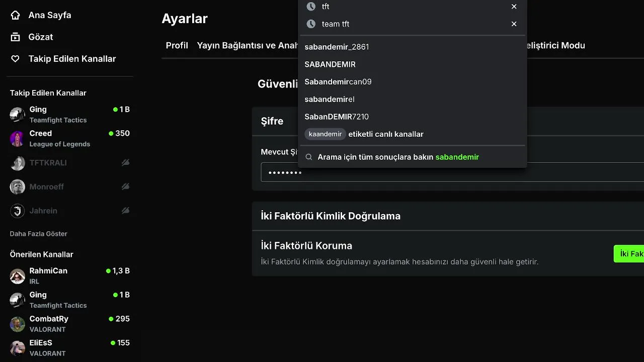The width and height of the screenshot is (644, 362).
Task: Click offline icon beside TFTKRALI
Action: [125, 162]
